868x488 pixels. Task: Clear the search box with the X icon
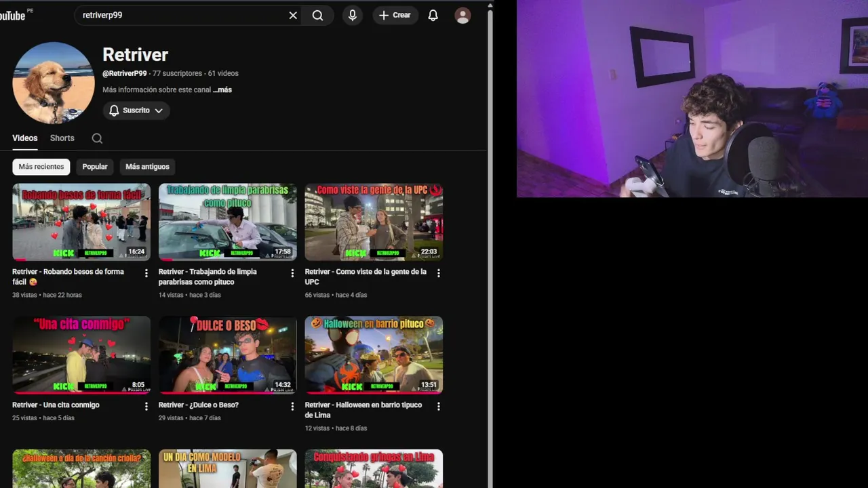click(x=293, y=15)
